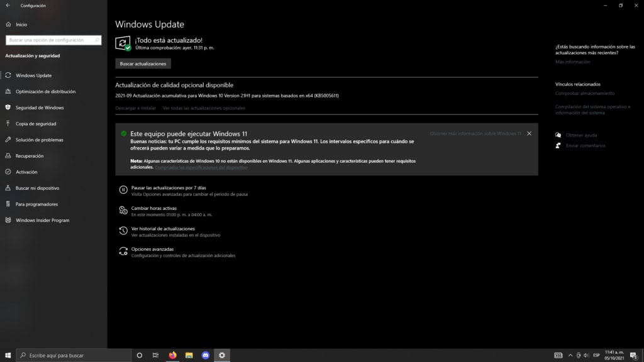Viewport: 644px width, 362px height.
Task: Open notification center icon
Action: [634, 356]
